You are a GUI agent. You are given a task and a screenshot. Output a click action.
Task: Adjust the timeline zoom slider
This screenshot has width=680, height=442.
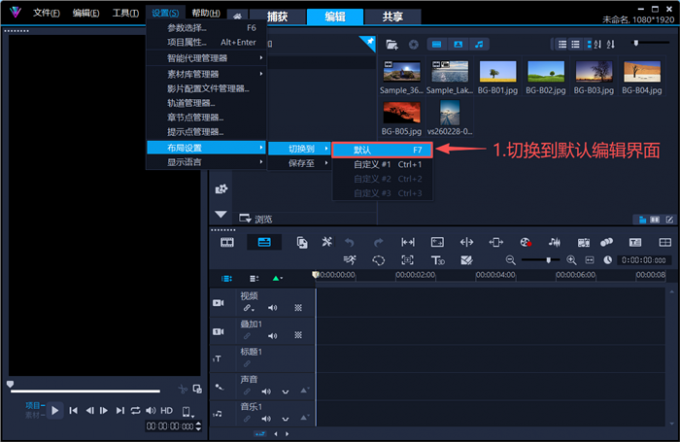[x=541, y=260]
